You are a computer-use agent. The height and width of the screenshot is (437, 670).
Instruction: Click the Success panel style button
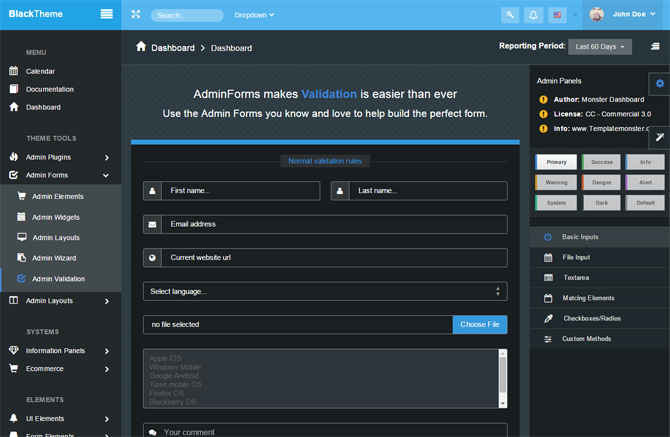pos(601,162)
